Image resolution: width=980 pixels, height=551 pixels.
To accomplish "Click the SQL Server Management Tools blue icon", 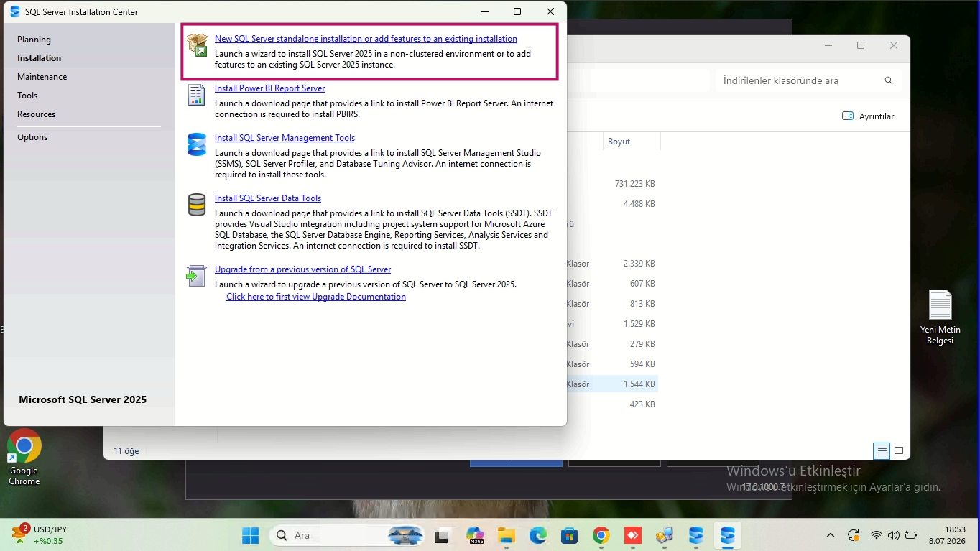I will tap(197, 144).
